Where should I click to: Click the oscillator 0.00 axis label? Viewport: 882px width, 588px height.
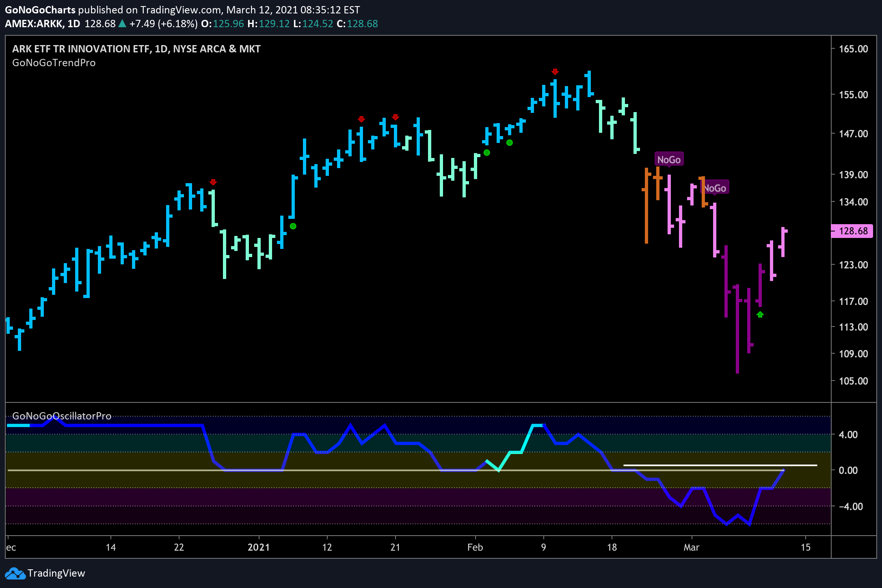point(848,470)
